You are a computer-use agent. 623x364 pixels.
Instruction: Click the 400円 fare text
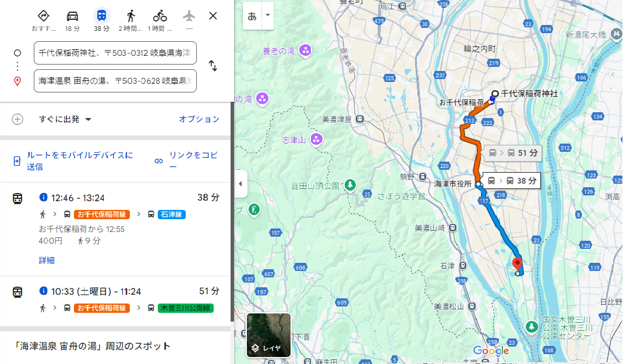tap(51, 241)
